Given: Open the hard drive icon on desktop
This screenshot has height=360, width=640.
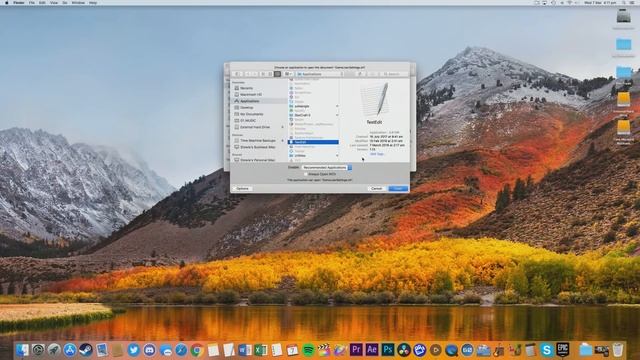Looking at the screenshot, I should [x=623, y=17].
